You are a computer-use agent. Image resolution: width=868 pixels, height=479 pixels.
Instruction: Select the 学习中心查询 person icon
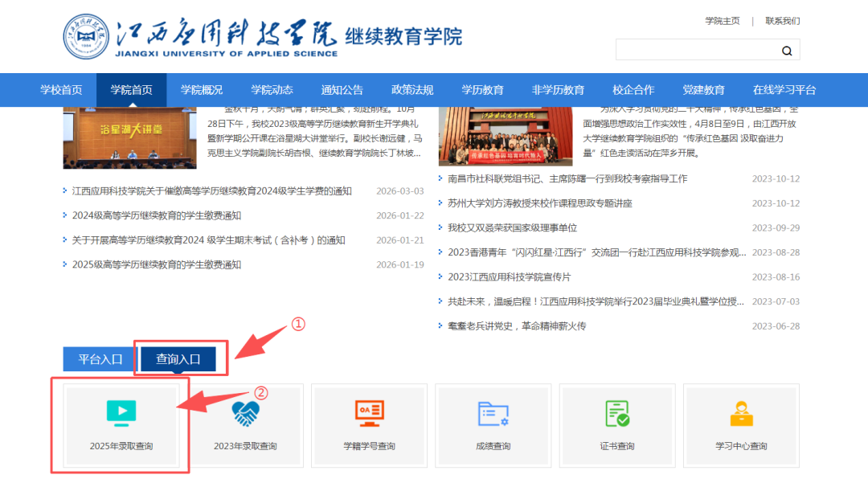[x=740, y=414]
